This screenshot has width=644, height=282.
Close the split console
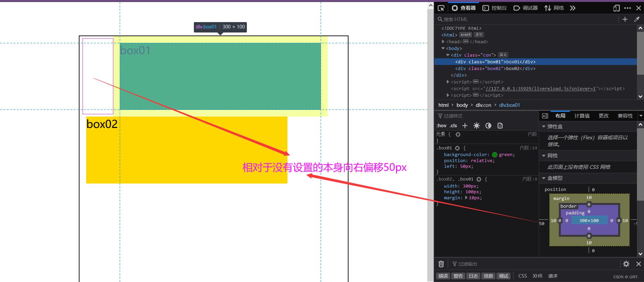point(639,264)
